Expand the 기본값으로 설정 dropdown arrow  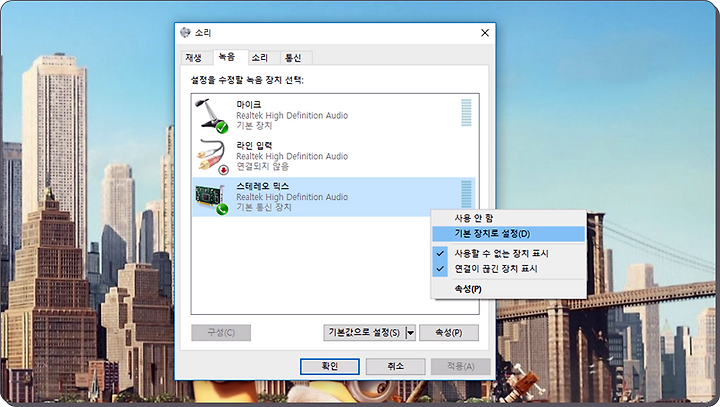[x=411, y=333]
